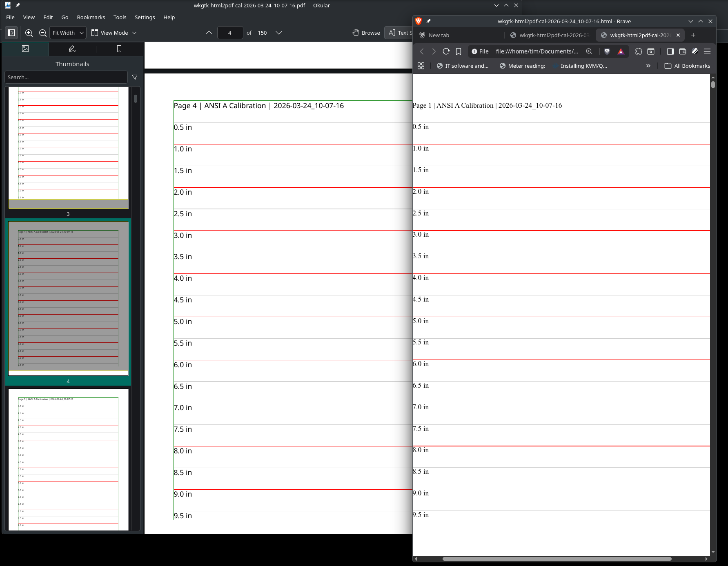Open the Bookmarks menu in Okular
Screen dimensions: 728x566
[91, 17]
